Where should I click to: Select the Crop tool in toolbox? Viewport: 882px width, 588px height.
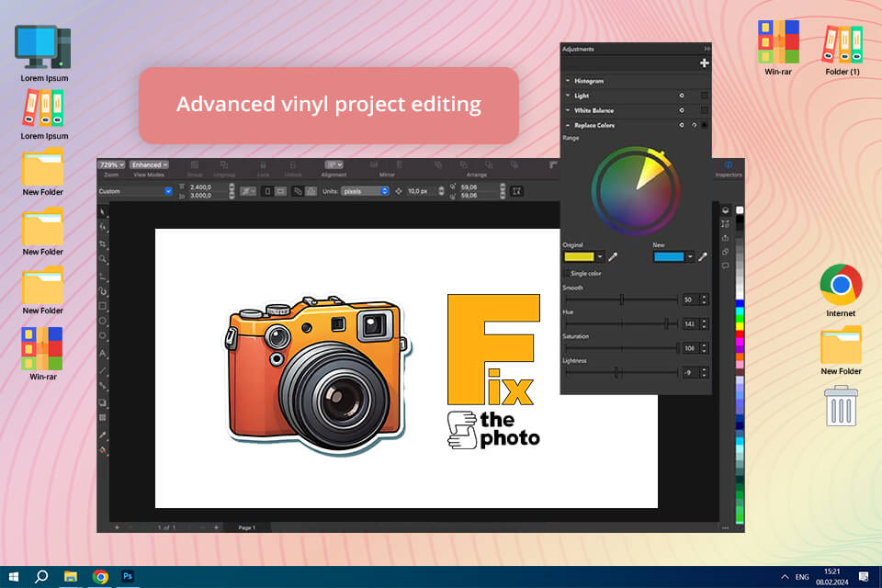(102, 243)
